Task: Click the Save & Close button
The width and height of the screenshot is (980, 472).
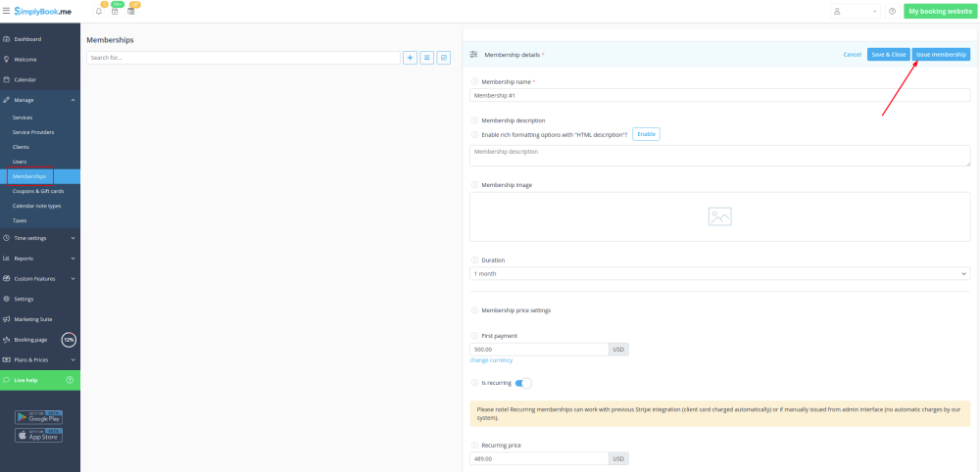Action: [x=888, y=55]
